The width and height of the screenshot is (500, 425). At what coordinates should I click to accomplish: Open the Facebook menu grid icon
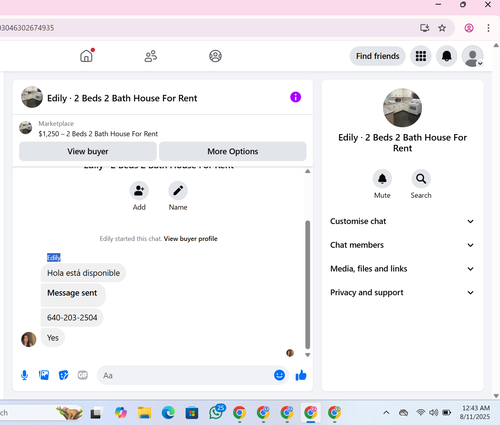click(x=421, y=56)
